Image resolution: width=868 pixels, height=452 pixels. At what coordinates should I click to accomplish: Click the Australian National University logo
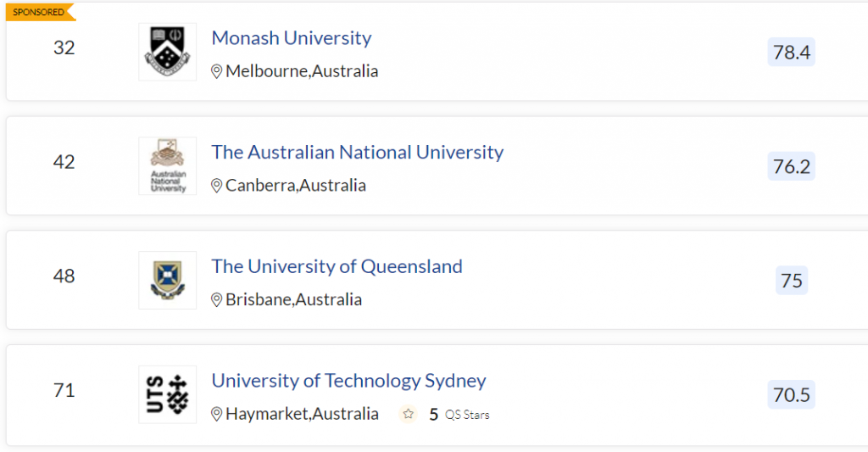[x=167, y=166]
